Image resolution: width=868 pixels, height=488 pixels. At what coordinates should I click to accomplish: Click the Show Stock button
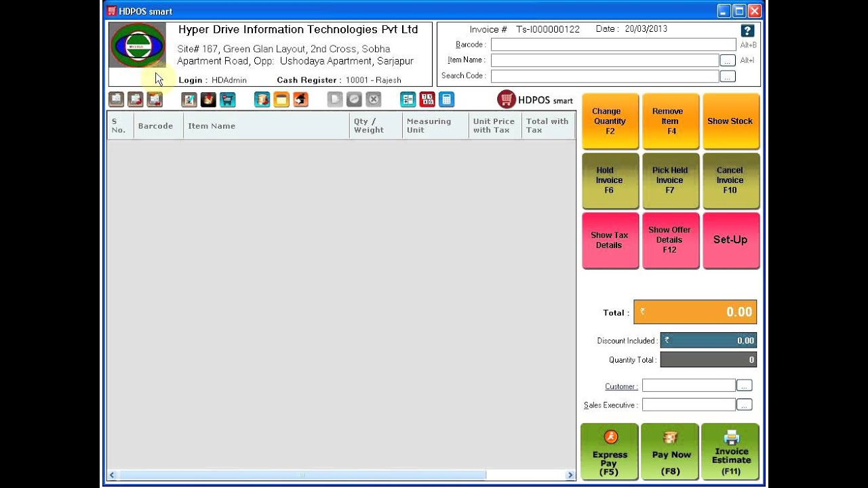730,121
